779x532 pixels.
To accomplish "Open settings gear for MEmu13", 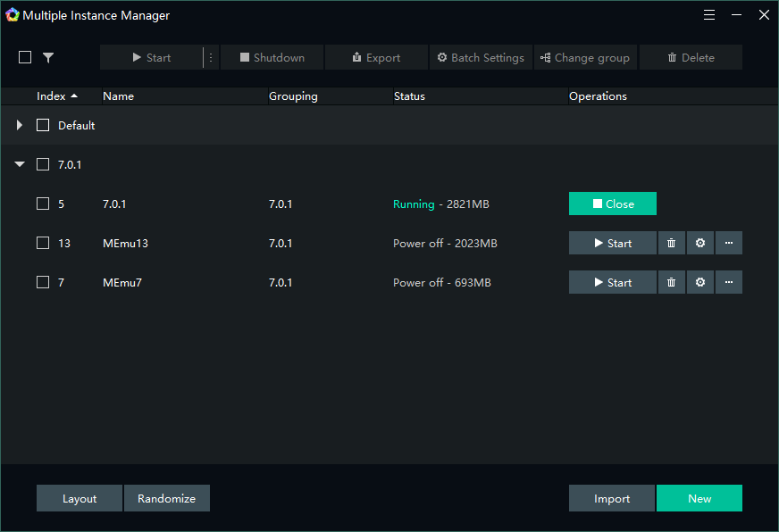I will coord(700,243).
